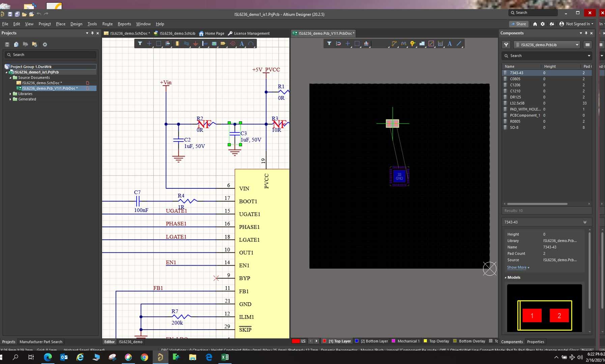Click the Altium Designer taskbar icon
This screenshot has height=364, width=605.
click(x=160, y=357)
